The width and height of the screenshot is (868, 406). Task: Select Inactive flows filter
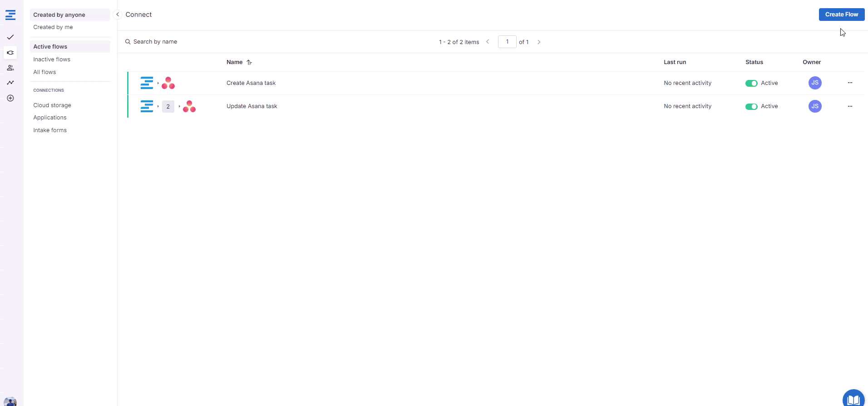click(52, 59)
